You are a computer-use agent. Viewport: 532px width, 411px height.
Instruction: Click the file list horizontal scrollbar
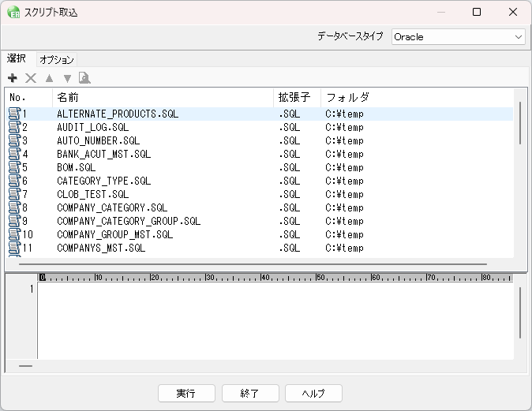pos(253,263)
